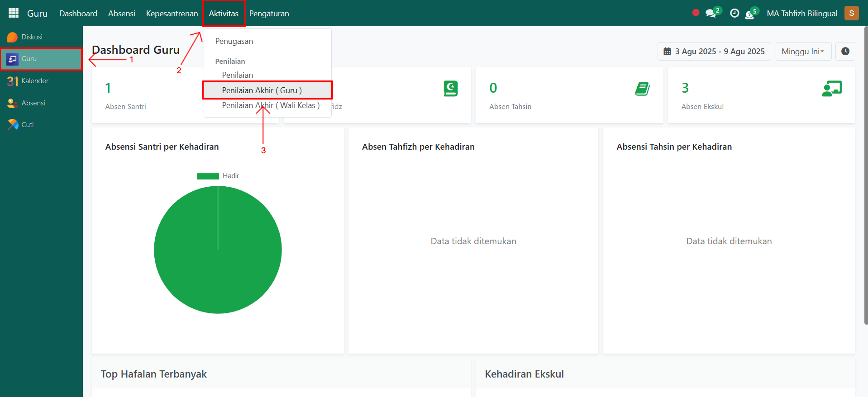Open the Kalender app icon

click(13, 81)
